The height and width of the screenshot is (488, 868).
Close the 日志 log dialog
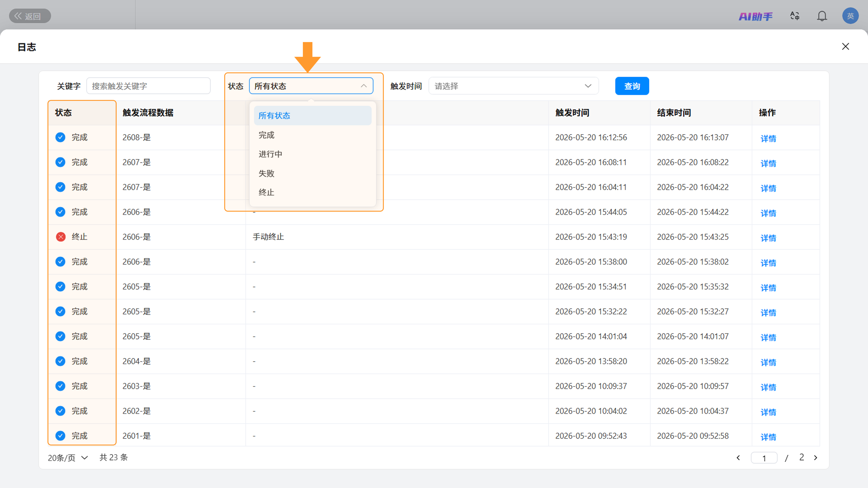845,47
